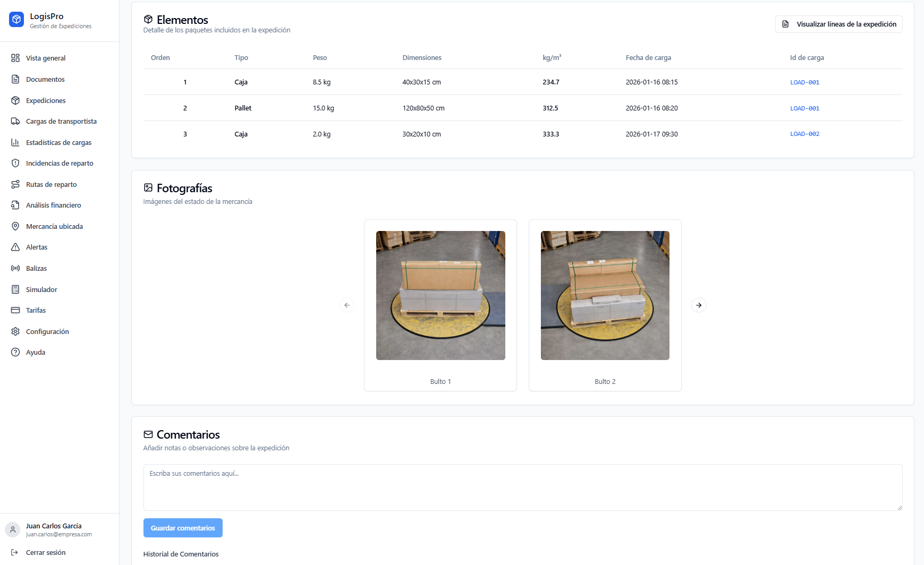
Task: Go to Rutas de reparto
Action: 51,185
